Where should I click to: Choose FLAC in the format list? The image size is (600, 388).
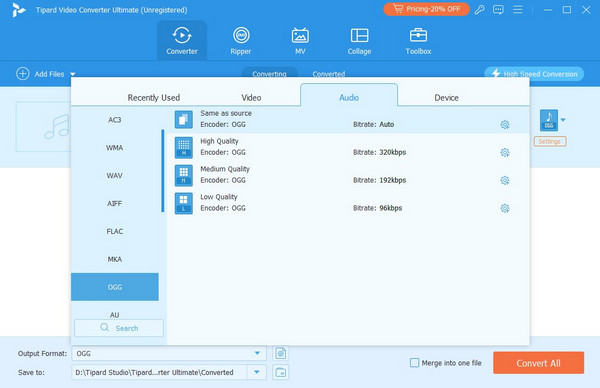coord(115,231)
